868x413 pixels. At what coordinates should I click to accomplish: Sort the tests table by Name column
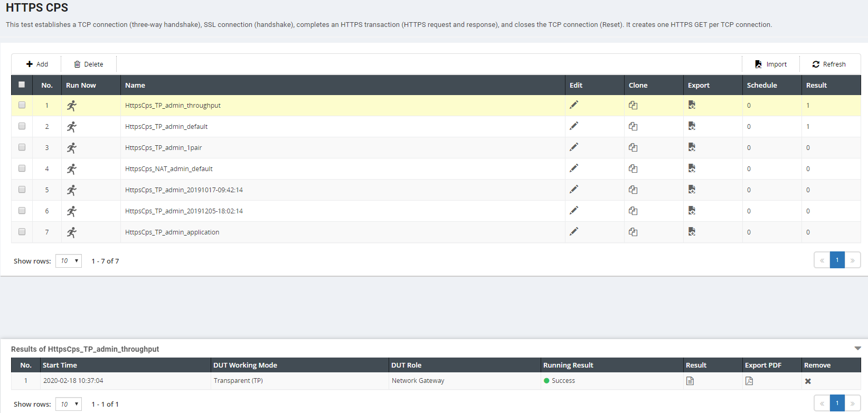pos(135,85)
